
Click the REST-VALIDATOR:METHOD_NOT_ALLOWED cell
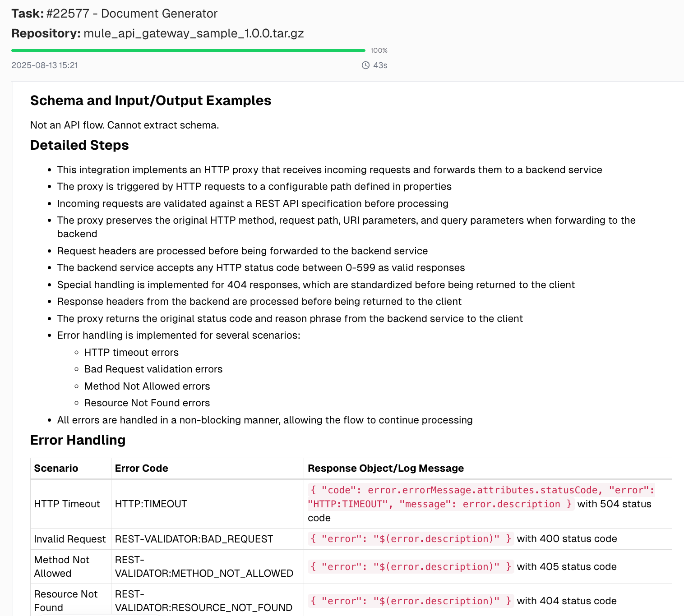point(203,567)
